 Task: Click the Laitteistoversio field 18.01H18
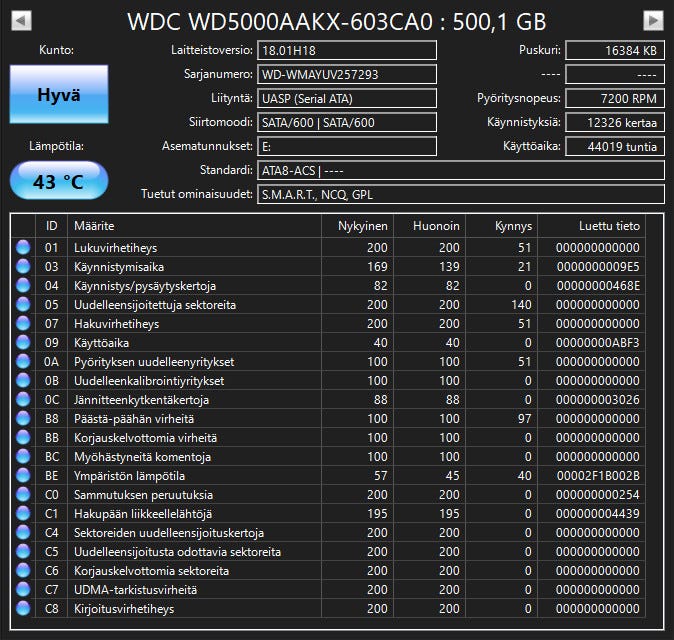(x=347, y=50)
